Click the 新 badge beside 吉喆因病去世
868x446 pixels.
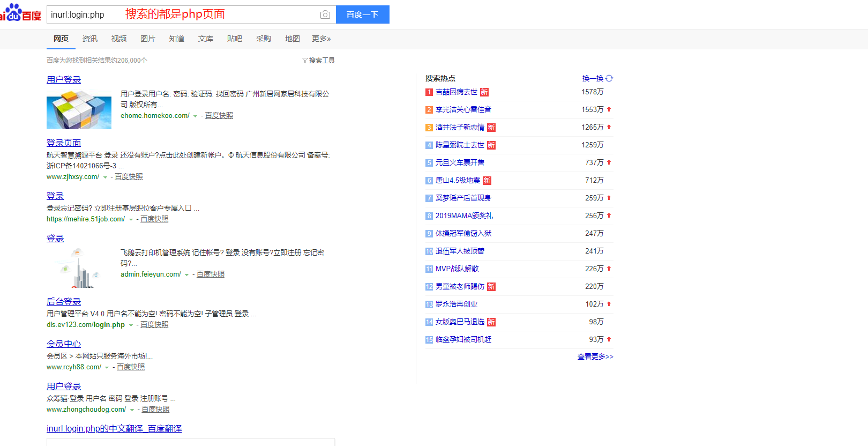(x=484, y=92)
